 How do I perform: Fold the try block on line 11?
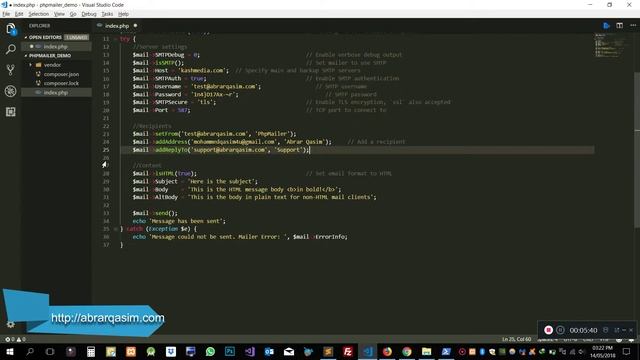pos(116,39)
